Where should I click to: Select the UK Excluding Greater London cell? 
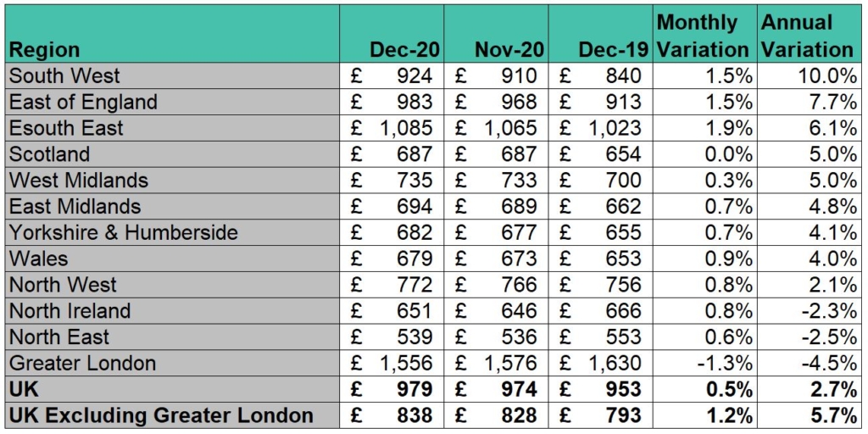point(173,415)
